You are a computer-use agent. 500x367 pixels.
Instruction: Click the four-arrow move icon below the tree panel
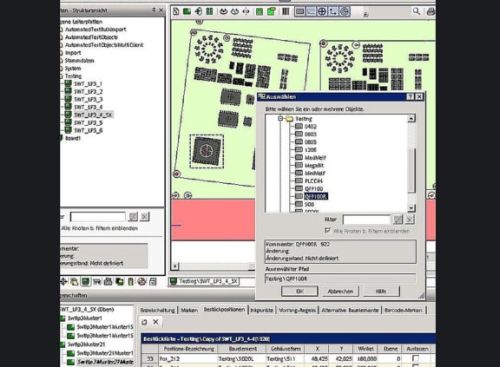coord(63,282)
